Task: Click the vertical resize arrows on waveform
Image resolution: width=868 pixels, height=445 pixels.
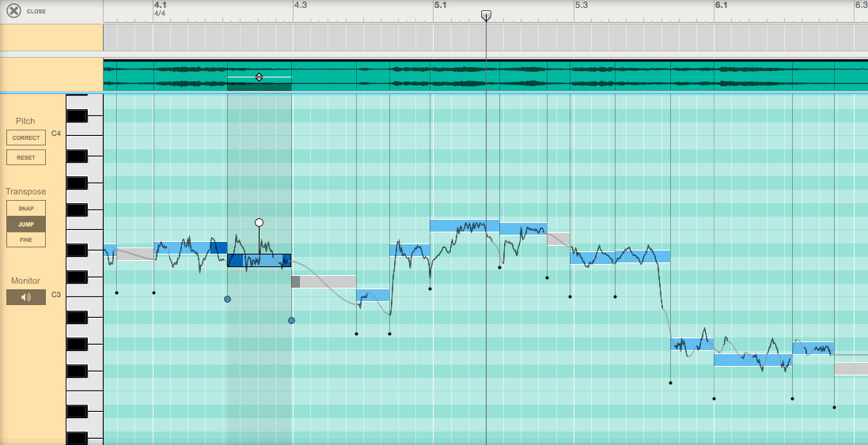Action: 259,77
